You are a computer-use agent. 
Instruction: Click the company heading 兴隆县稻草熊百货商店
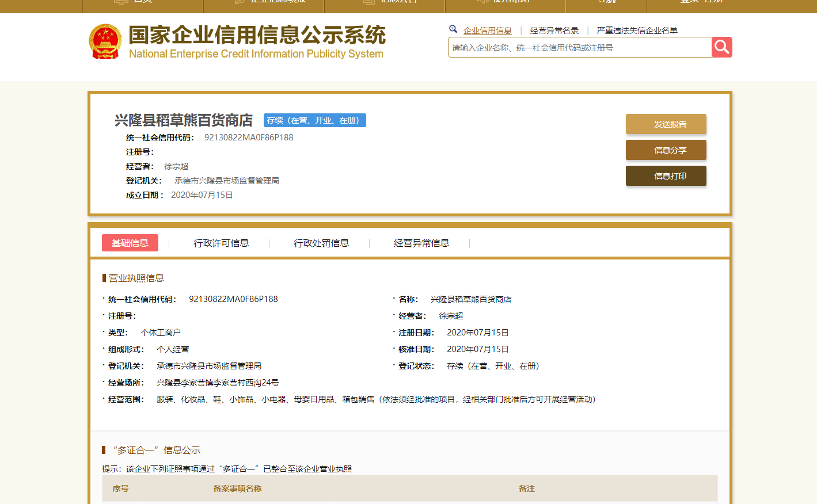(x=184, y=120)
